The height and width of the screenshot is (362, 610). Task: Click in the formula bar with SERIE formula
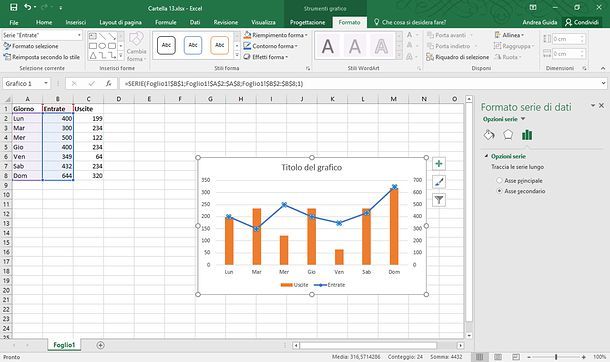tap(360, 84)
